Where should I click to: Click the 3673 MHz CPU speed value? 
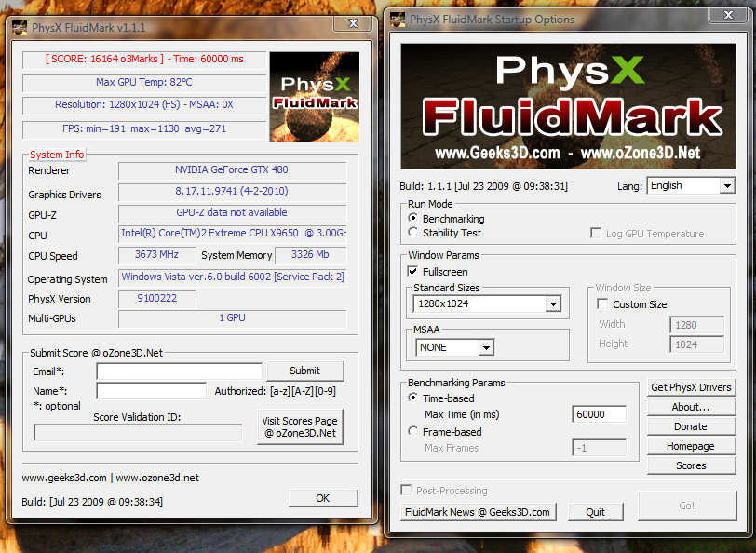(156, 254)
